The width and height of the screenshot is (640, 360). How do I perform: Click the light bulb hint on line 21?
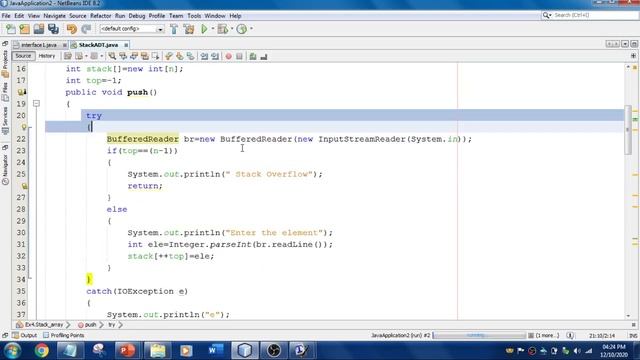24,127
